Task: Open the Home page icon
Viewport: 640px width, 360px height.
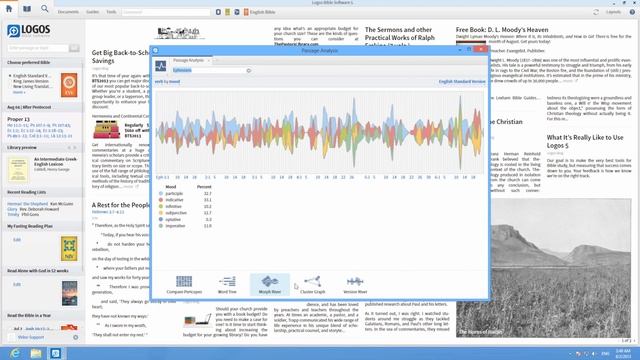Action: coord(9,9)
